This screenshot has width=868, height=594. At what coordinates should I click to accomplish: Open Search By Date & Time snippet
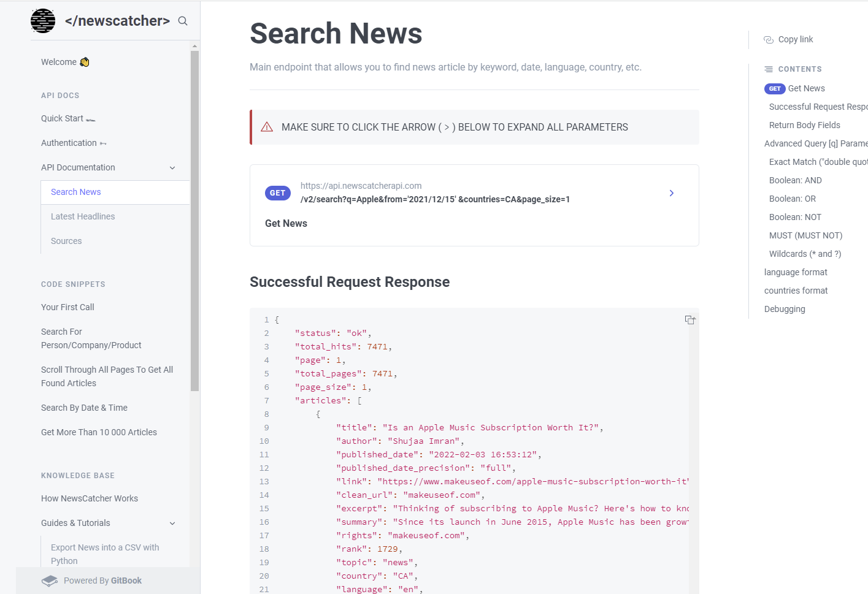pos(84,408)
